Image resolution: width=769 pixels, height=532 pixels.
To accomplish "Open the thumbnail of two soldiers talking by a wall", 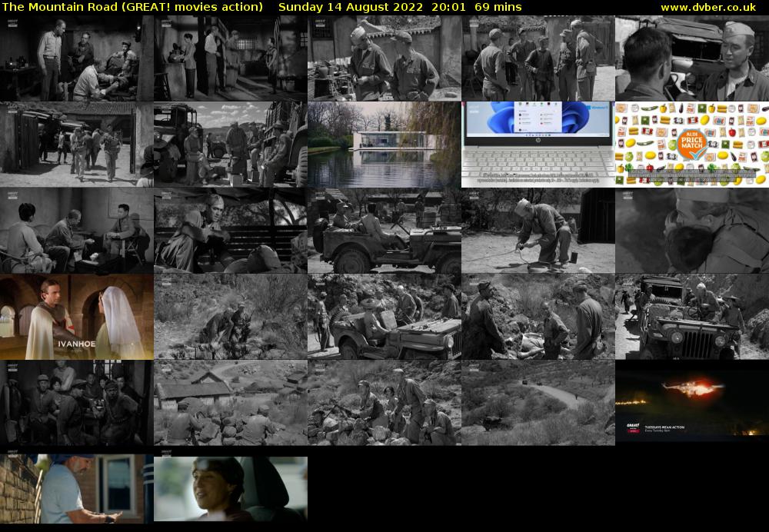I will pyautogui.click(x=384, y=58).
